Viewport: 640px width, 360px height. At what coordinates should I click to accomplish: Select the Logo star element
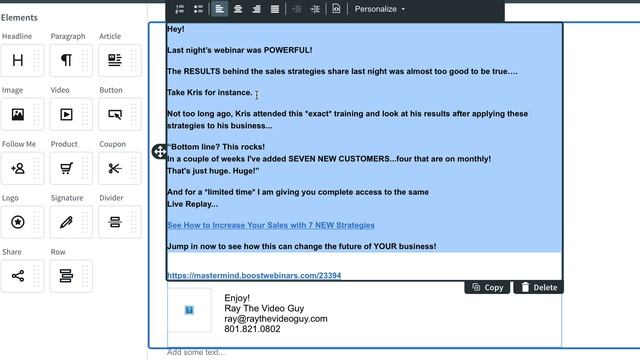[22, 222]
